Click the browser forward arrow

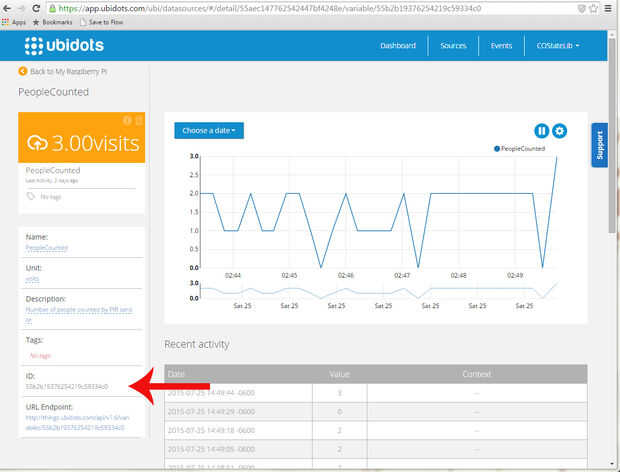point(21,8)
